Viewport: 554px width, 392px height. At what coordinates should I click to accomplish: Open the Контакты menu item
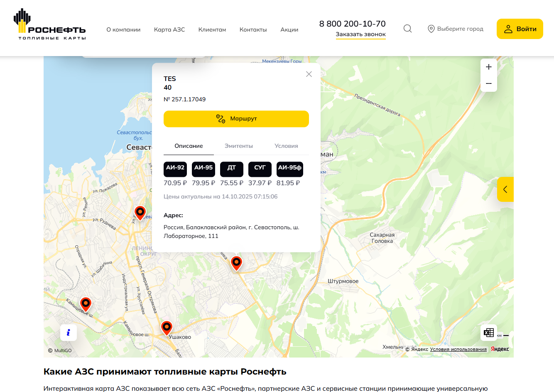pyautogui.click(x=253, y=29)
